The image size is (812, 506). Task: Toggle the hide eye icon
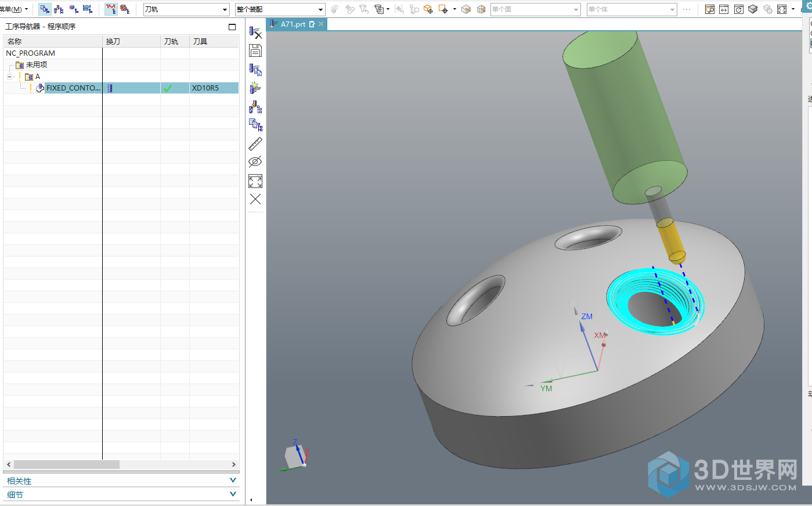[255, 161]
